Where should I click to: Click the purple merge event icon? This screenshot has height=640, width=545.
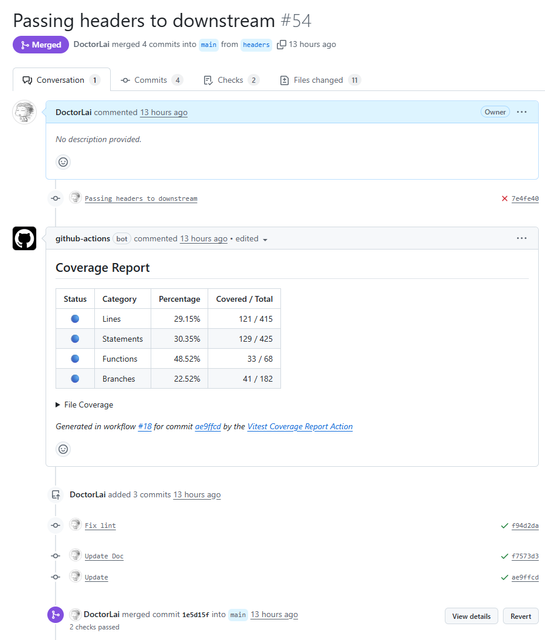56,615
